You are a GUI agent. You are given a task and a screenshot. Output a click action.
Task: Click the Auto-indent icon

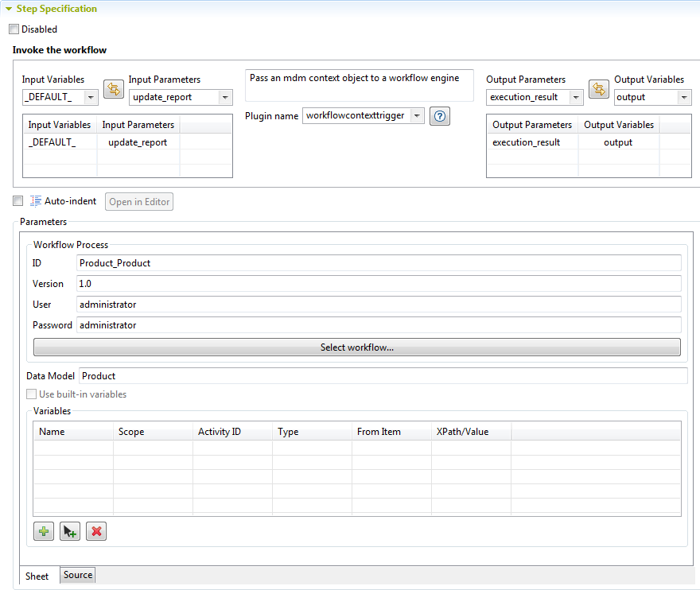click(x=36, y=201)
